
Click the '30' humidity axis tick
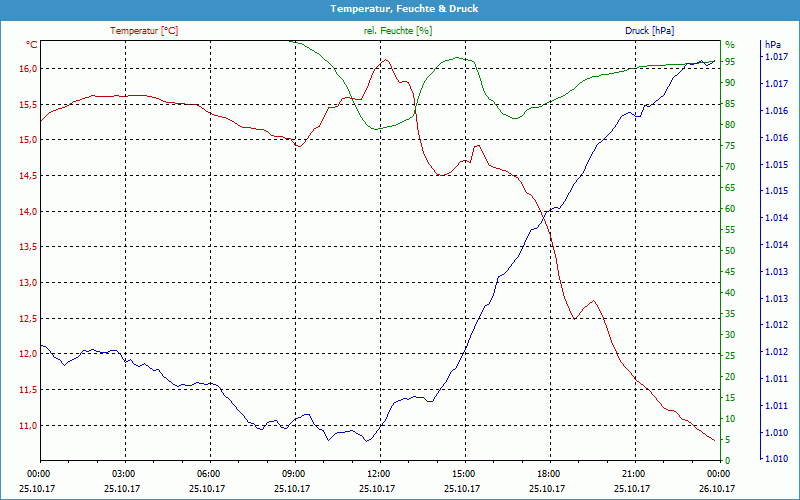pos(730,335)
